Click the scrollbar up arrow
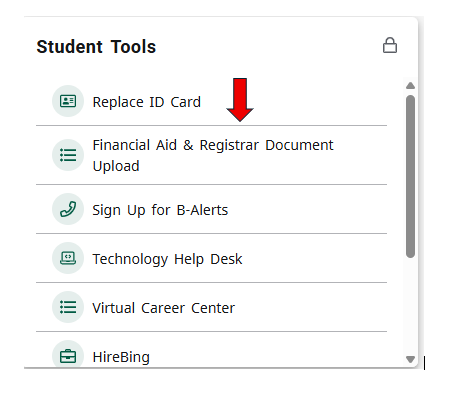 pyautogui.click(x=410, y=86)
